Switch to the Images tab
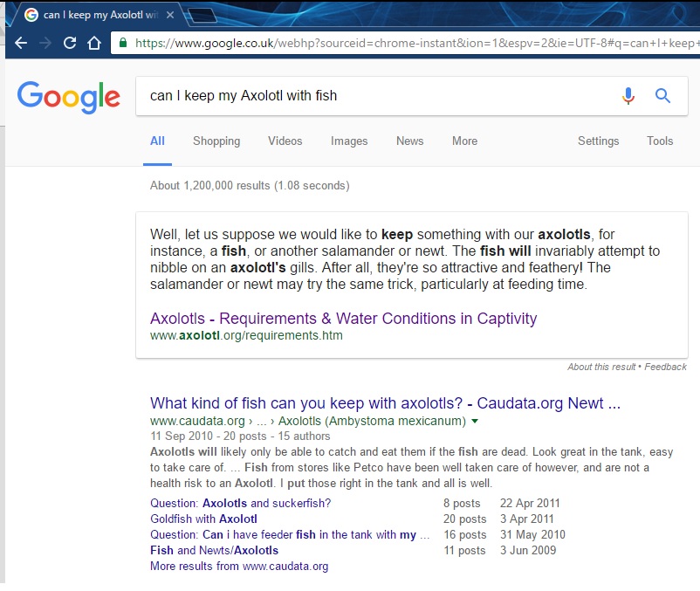Viewport: 700px width, 591px height. [349, 141]
